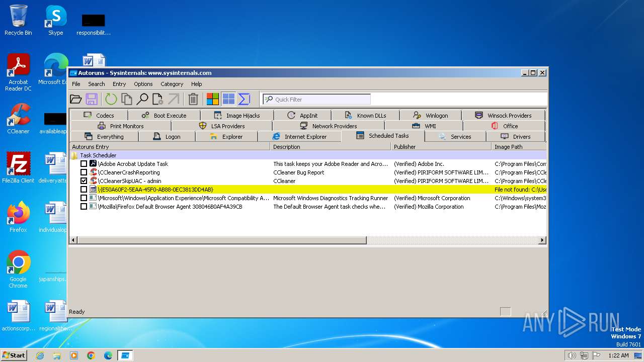Select the Task Scheduler group row
Screen dimensions: 644x362
click(x=308, y=155)
